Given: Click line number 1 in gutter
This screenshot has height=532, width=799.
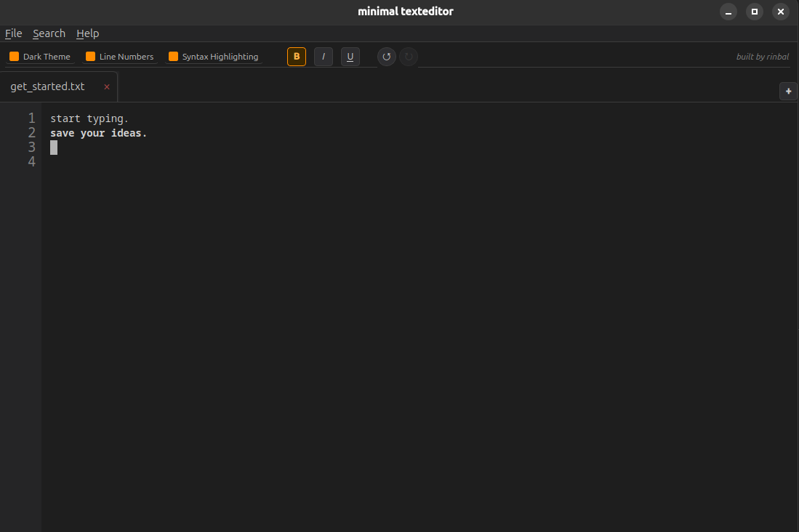Looking at the screenshot, I should 31,118.
